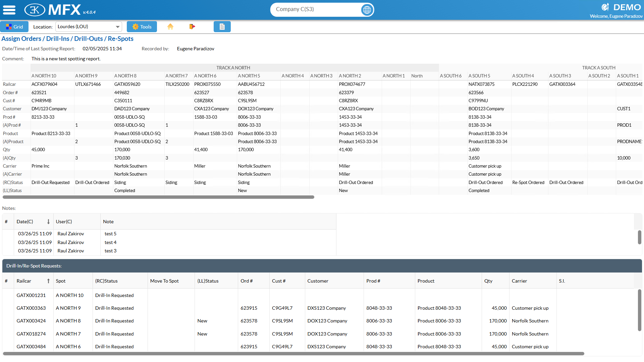Select request row GATX018274

pyautogui.click(x=320, y=334)
